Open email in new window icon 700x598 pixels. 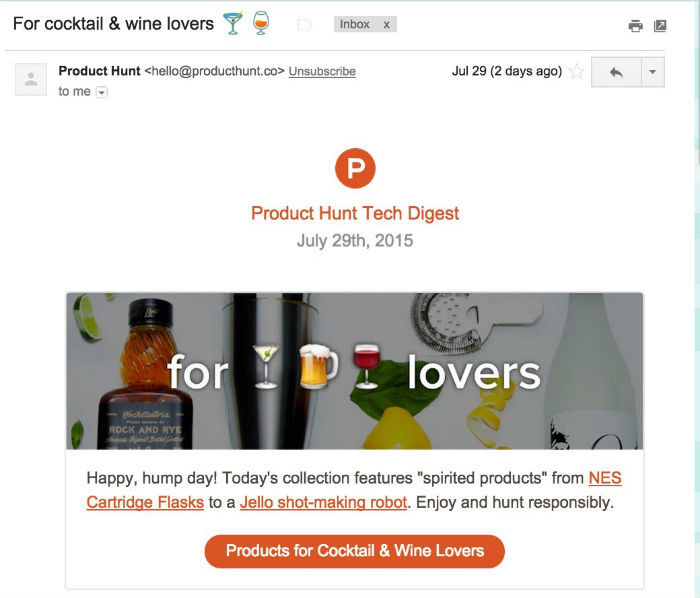tap(660, 26)
